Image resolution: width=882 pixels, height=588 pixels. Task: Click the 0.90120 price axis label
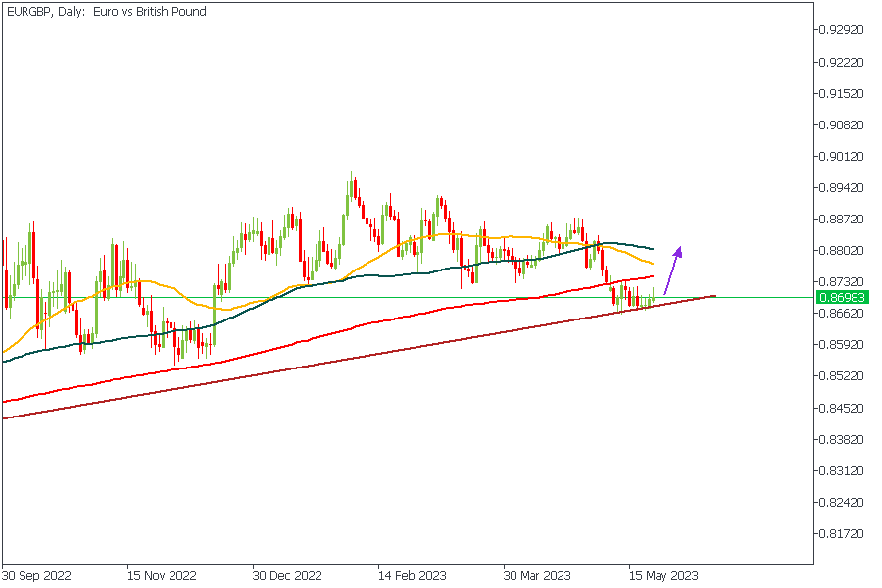(843, 157)
